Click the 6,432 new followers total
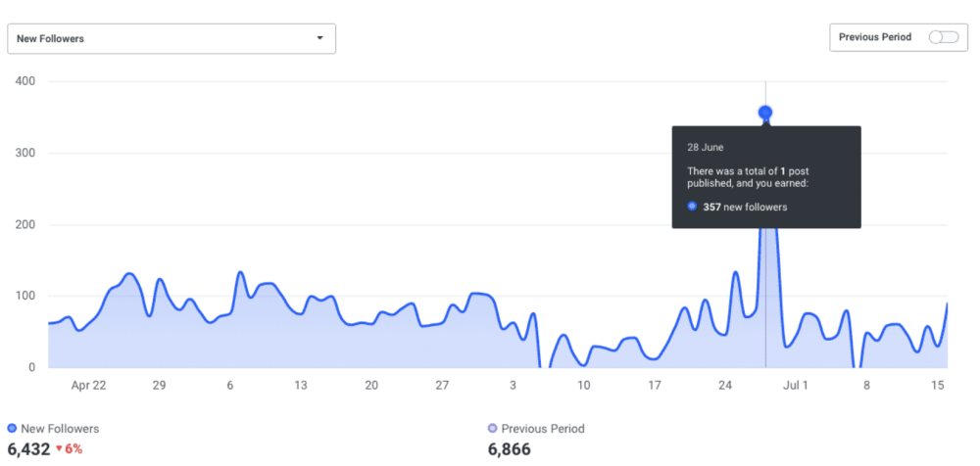The height and width of the screenshot is (466, 980). tap(27, 449)
